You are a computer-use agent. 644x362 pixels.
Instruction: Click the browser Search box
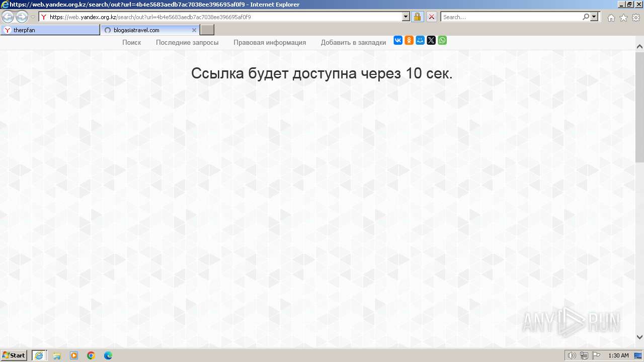[511, 17]
